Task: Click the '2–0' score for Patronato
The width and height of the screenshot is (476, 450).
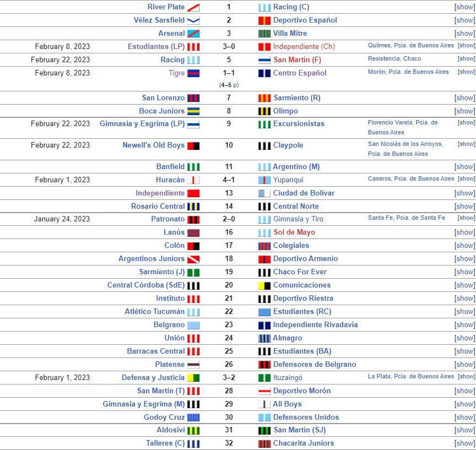Action: point(229,219)
